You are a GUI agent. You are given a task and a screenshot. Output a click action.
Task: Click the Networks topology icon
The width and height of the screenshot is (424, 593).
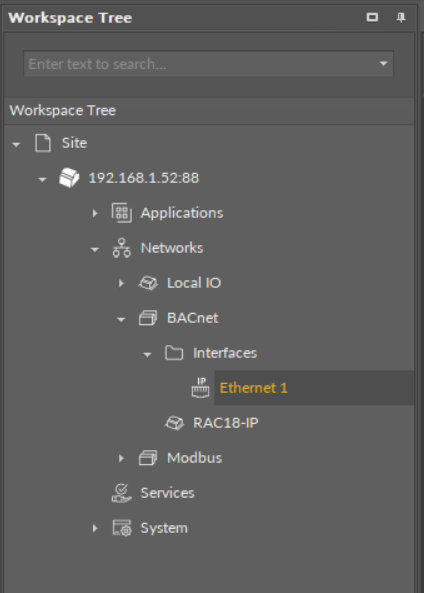(121, 248)
